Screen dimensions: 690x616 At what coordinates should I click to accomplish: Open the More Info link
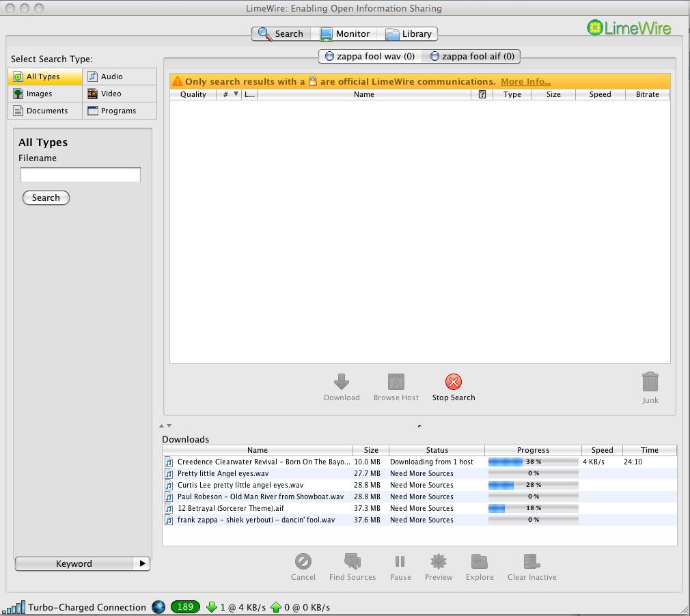tap(525, 81)
